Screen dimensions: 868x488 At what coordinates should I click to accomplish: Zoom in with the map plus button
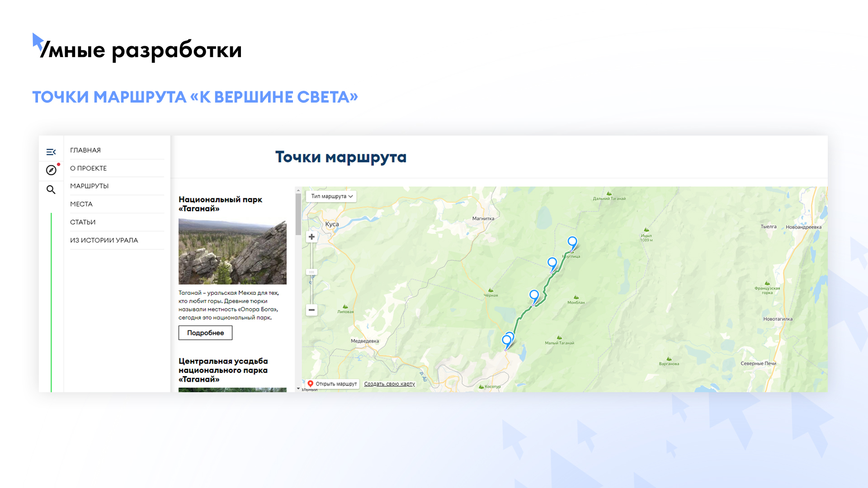(311, 237)
